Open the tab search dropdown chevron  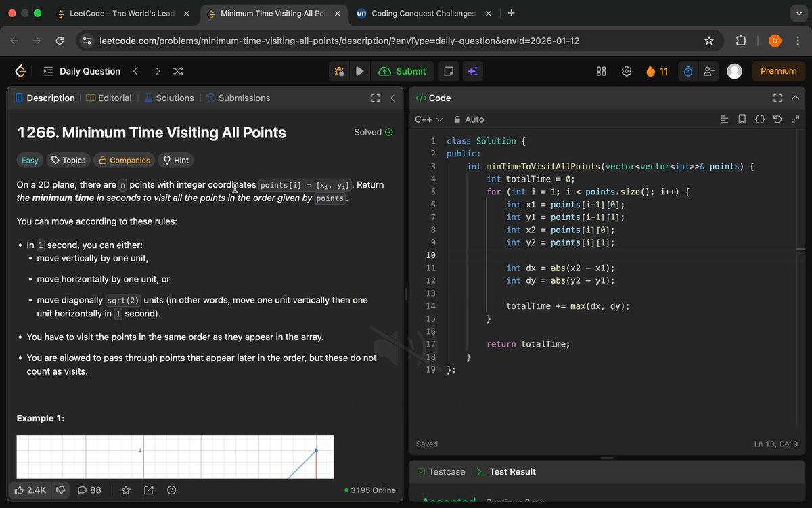click(798, 13)
